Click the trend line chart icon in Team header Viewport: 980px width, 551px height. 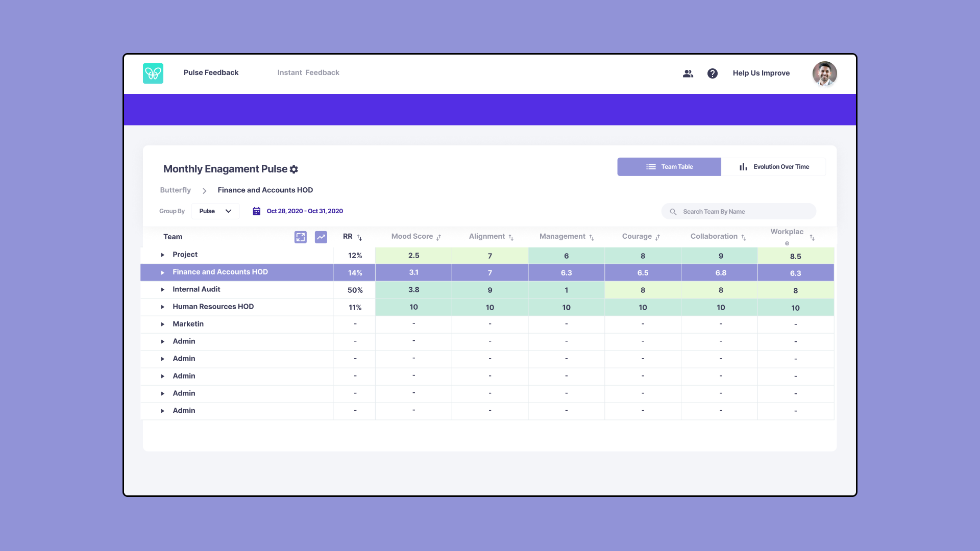(x=321, y=237)
